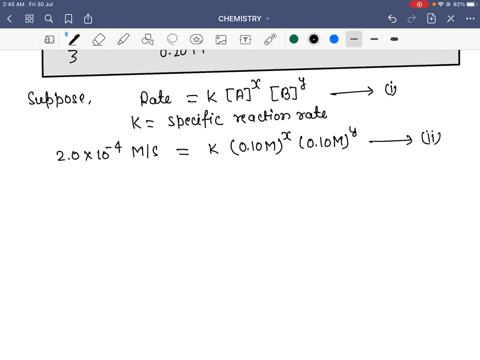480x360 pixels.
Task: Undo the last stroke
Action: point(392,19)
